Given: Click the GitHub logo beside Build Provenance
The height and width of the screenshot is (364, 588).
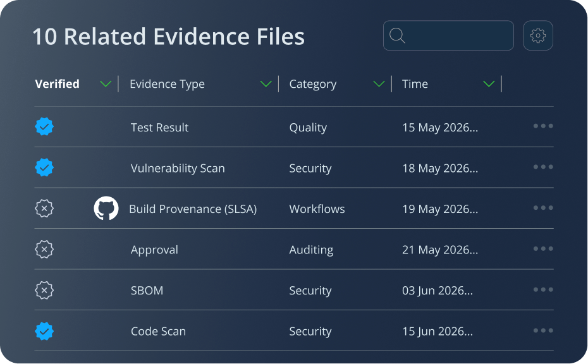Looking at the screenshot, I should pos(106,208).
